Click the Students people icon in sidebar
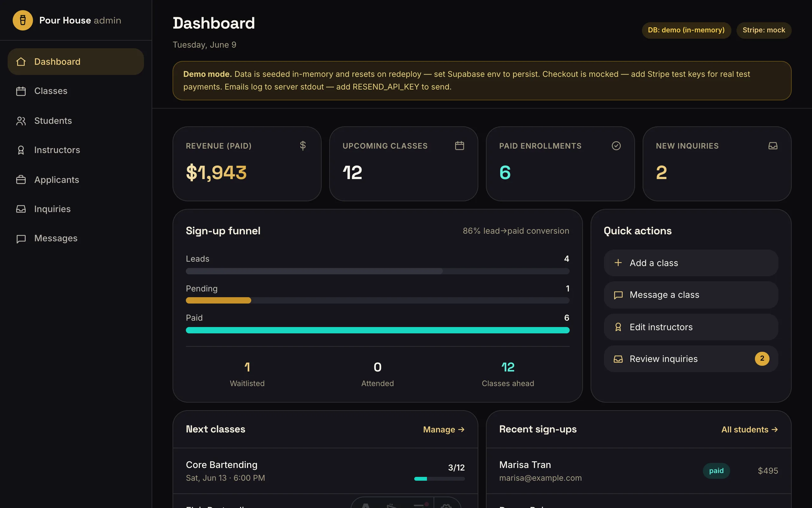This screenshot has width=812, height=508. pos(21,121)
